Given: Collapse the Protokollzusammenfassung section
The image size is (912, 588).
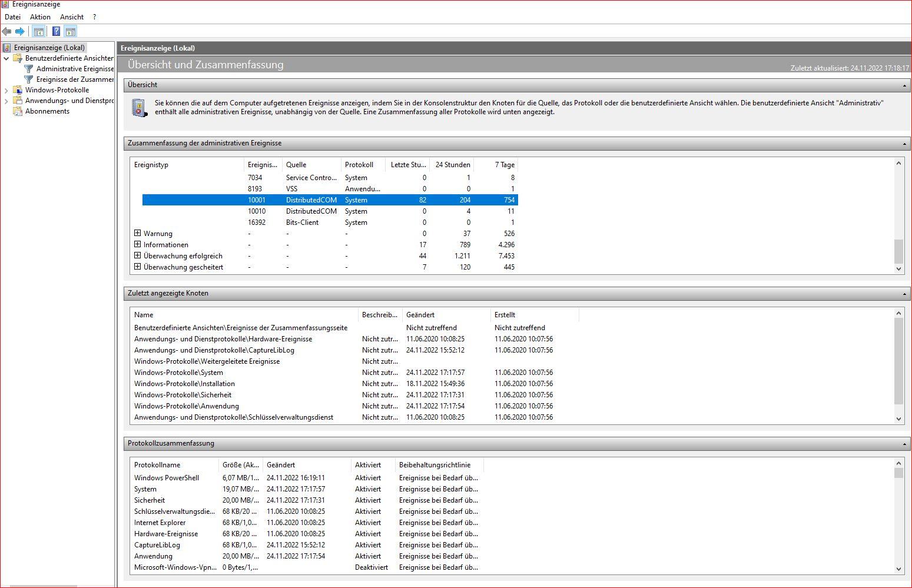Looking at the screenshot, I should [904, 444].
